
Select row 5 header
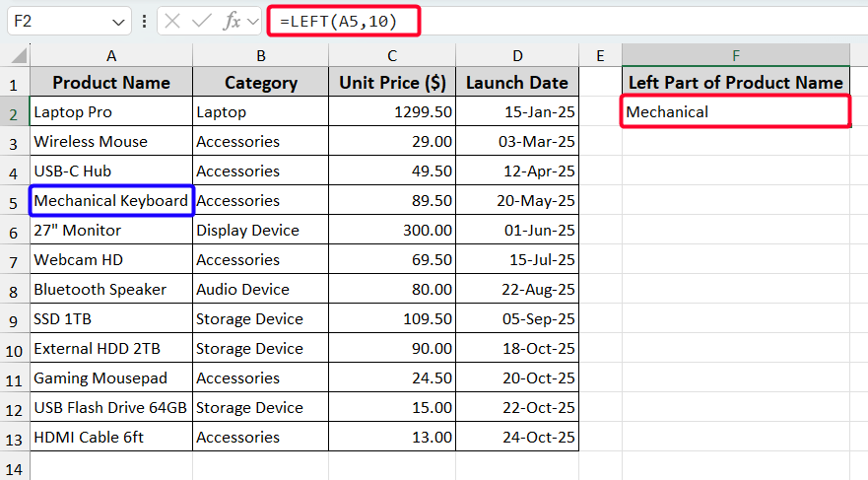pos(15,202)
